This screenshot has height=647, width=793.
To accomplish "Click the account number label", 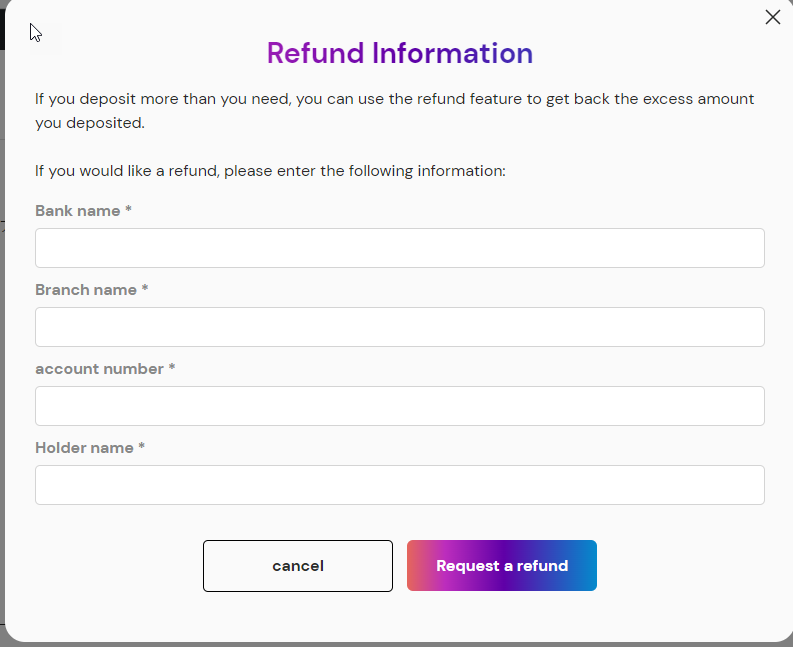I will pyautogui.click(x=99, y=369).
